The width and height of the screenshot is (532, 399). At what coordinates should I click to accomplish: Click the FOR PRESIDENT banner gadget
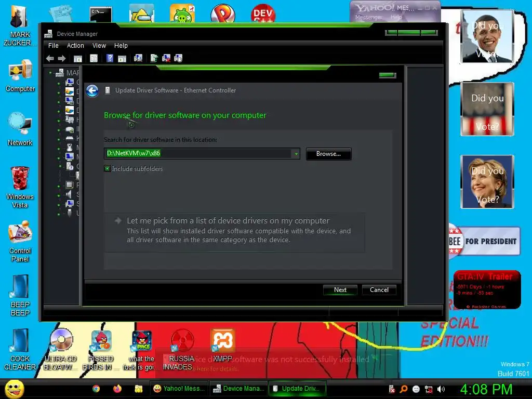point(485,241)
